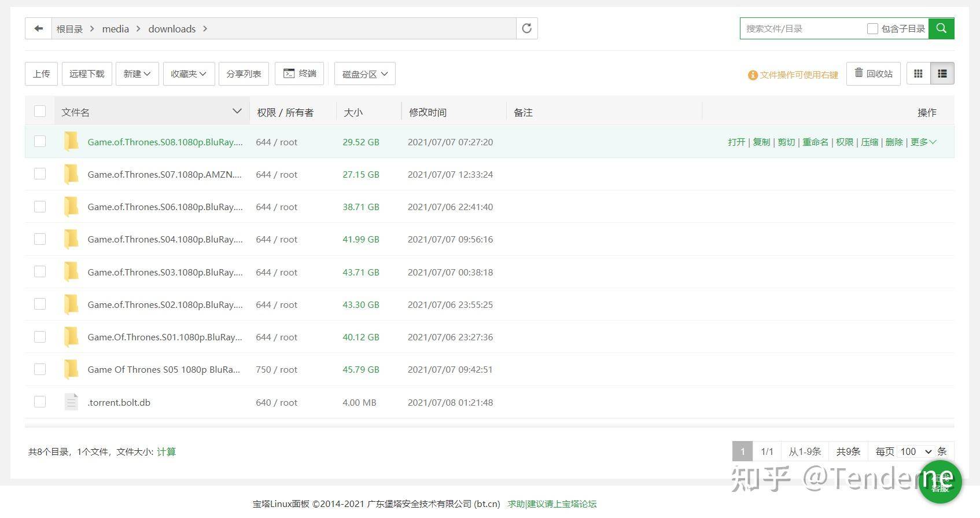The height and width of the screenshot is (518, 980).
Task: Click the orange info tip icon
Action: point(753,75)
